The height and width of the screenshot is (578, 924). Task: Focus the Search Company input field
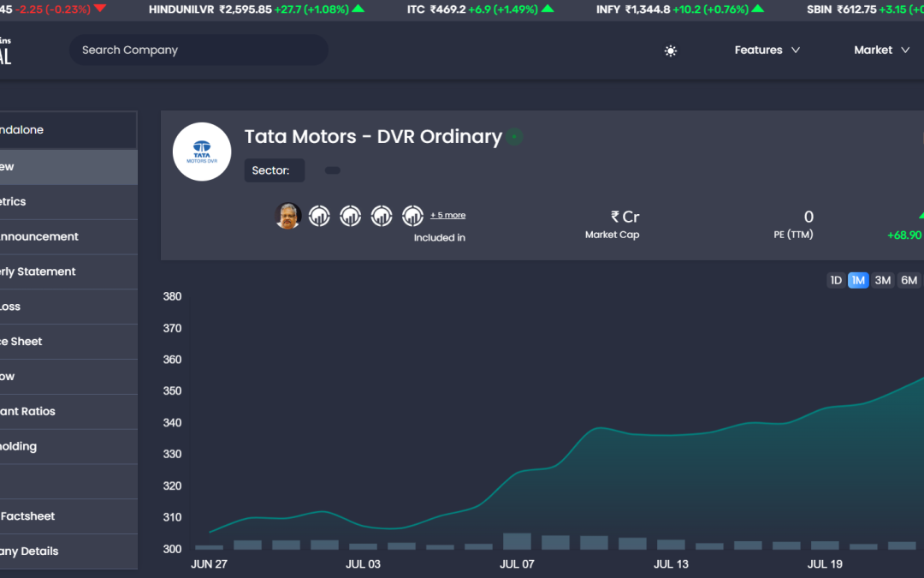[x=198, y=51]
